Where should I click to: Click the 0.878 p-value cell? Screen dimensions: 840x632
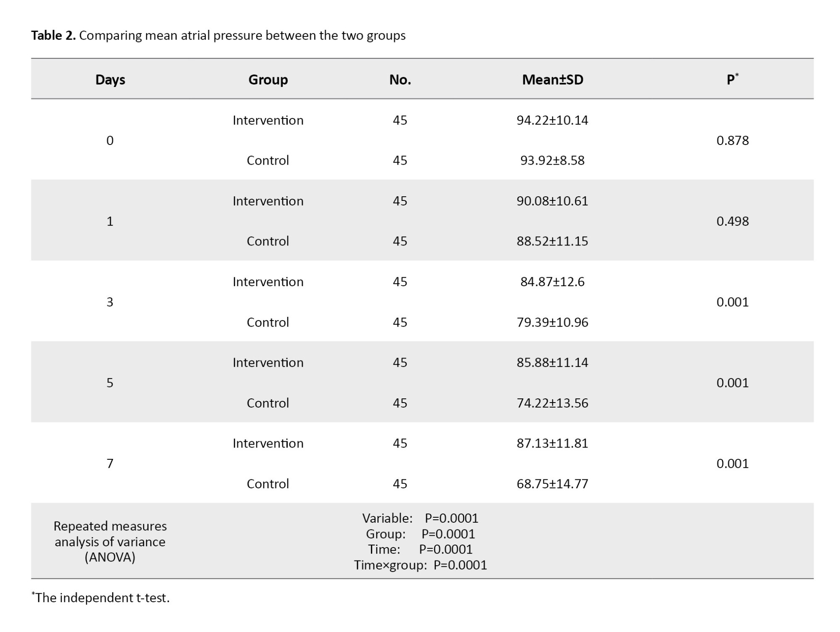pos(732,140)
